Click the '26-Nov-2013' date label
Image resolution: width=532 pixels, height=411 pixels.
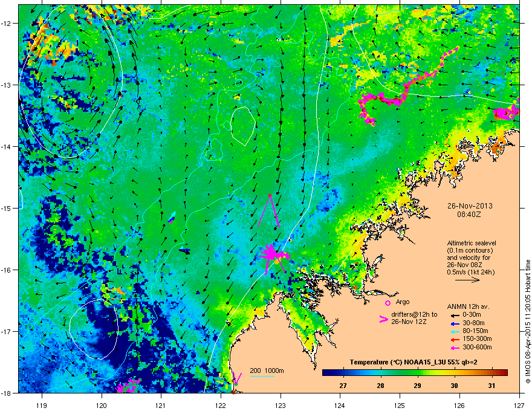[470, 206]
